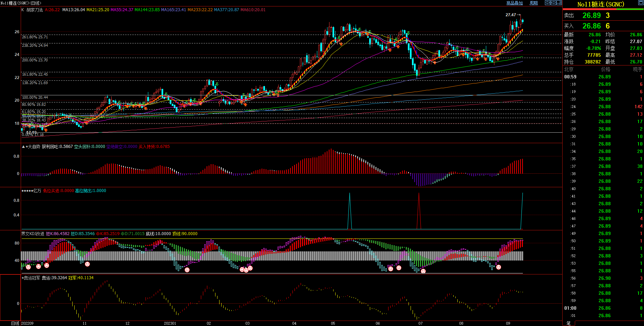This screenshot has width=644, height=326.
Task: Select the 笔 tab at bottom right
Action: pyautogui.click(x=569, y=323)
